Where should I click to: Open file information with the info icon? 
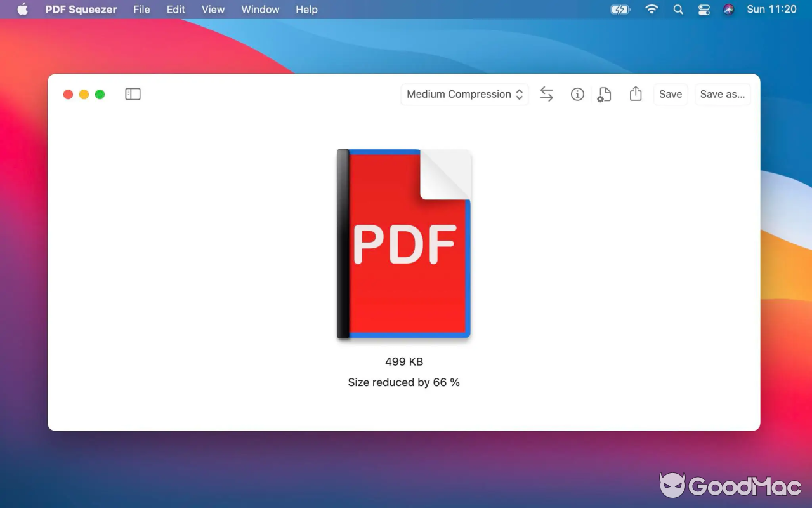tap(577, 94)
